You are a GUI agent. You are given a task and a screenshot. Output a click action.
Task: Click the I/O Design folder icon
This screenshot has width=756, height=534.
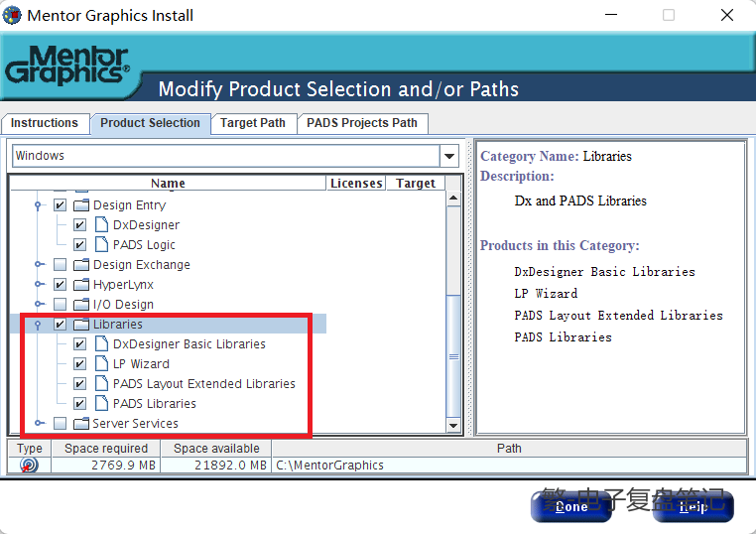tap(81, 305)
